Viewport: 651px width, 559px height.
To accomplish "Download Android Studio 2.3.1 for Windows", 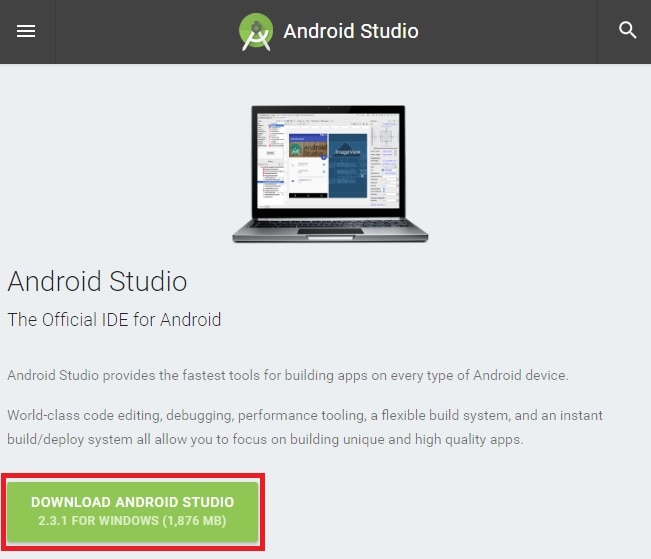I will pos(133,511).
